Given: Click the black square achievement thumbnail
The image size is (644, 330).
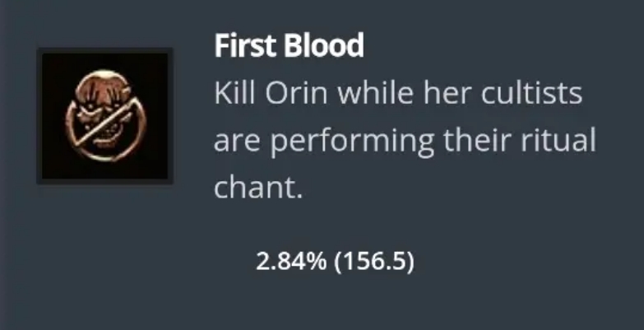Looking at the screenshot, I should point(104,116).
